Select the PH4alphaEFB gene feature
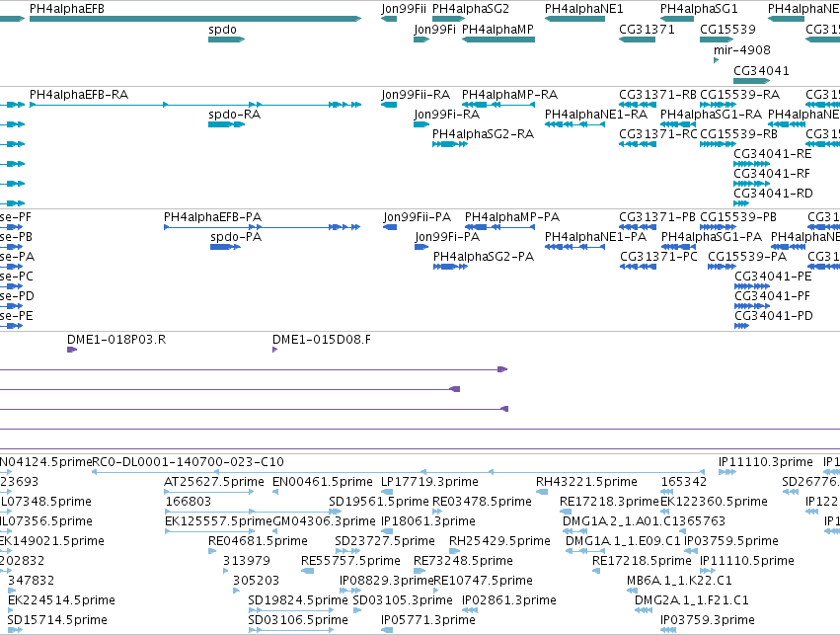This screenshot has width=840, height=635. [x=195, y=19]
